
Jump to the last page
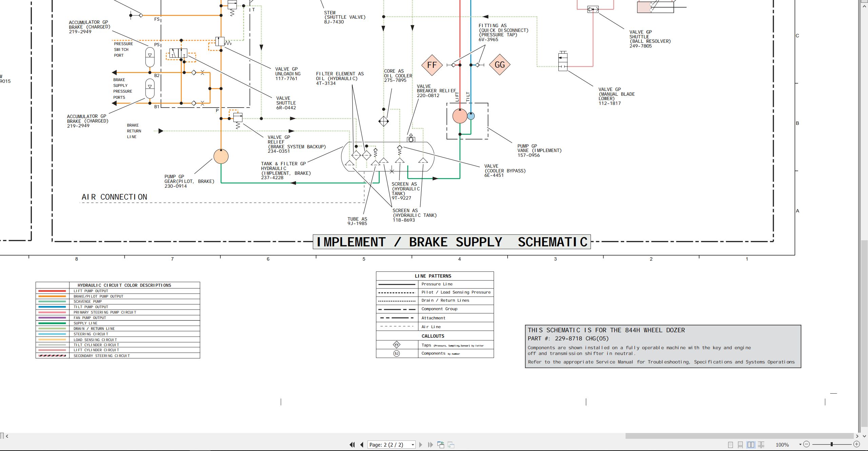tap(431, 445)
